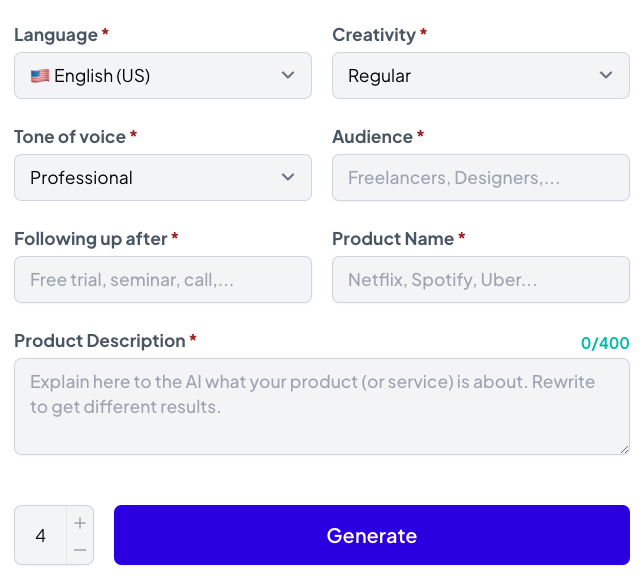This screenshot has height=586, width=644.
Task: Click the 0/400 character counter
Action: (x=605, y=343)
